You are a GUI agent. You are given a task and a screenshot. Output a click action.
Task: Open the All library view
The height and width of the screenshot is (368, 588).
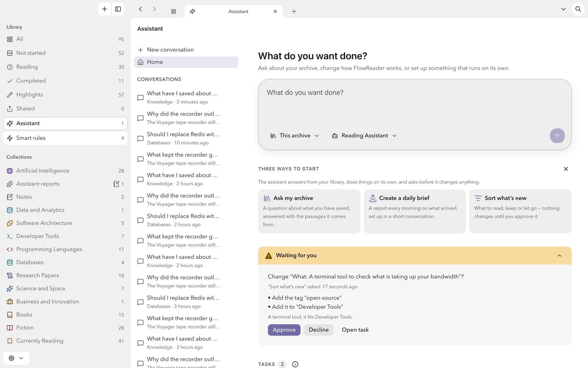pos(65,39)
